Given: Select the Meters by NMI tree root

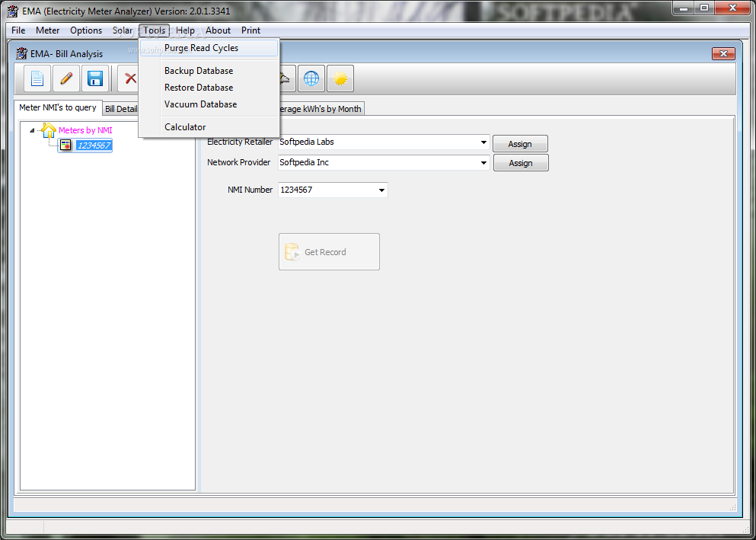Looking at the screenshot, I should point(85,130).
